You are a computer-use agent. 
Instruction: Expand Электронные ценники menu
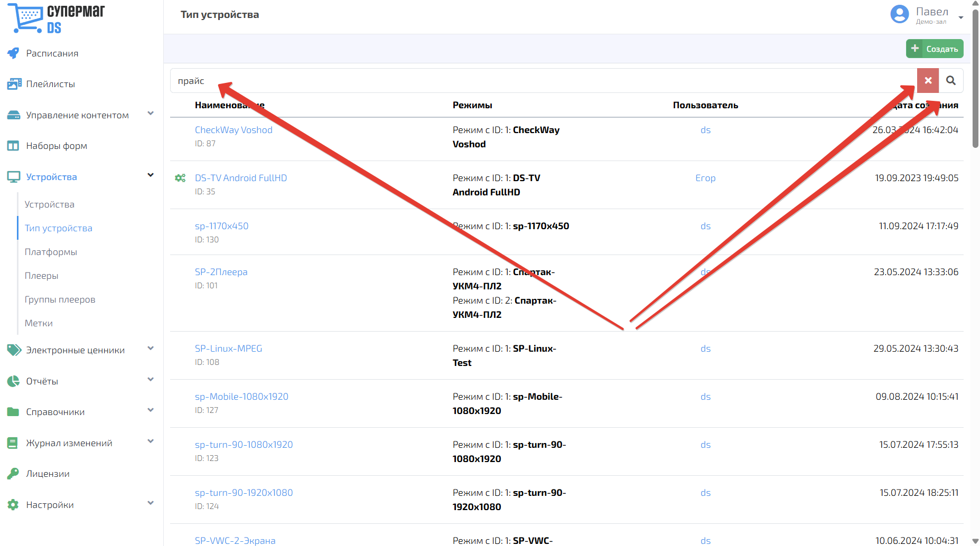[x=151, y=349]
